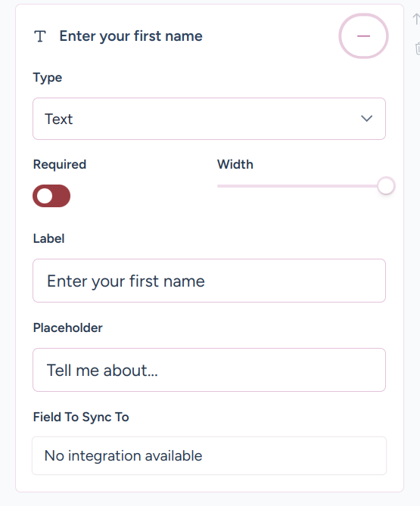Screen dimensions: 420x506
Task: Click the Field To Sync To heading
Action: tap(81, 417)
